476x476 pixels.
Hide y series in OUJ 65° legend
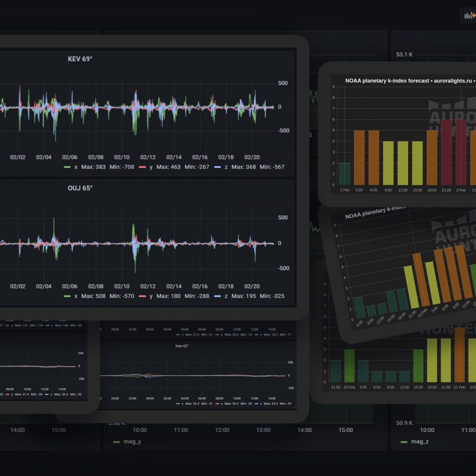tap(151, 296)
